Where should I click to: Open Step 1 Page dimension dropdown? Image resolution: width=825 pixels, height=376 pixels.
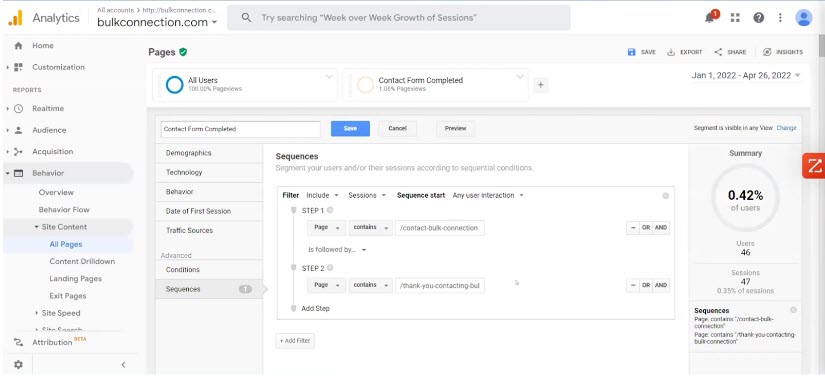tap(327, 228)
